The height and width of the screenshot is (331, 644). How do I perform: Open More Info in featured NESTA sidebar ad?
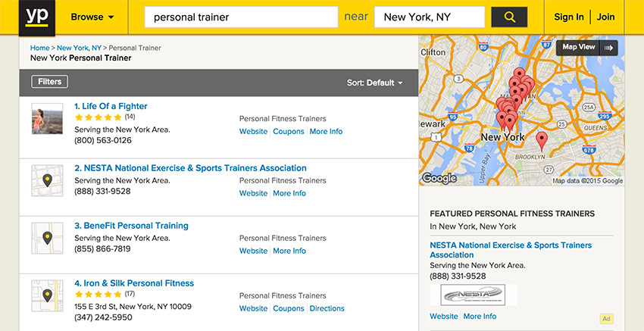coord(480,316)
